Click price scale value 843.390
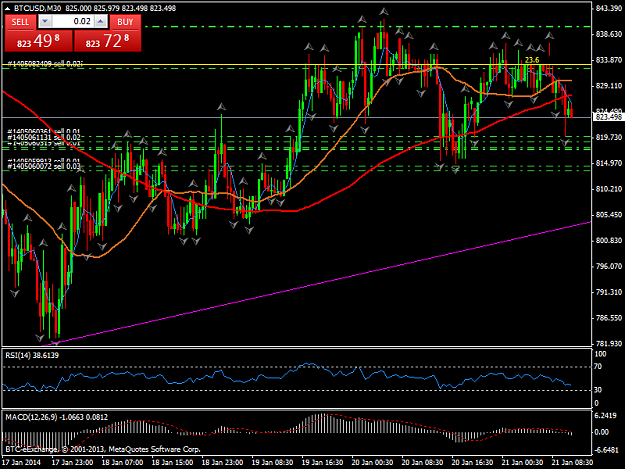 608,8
